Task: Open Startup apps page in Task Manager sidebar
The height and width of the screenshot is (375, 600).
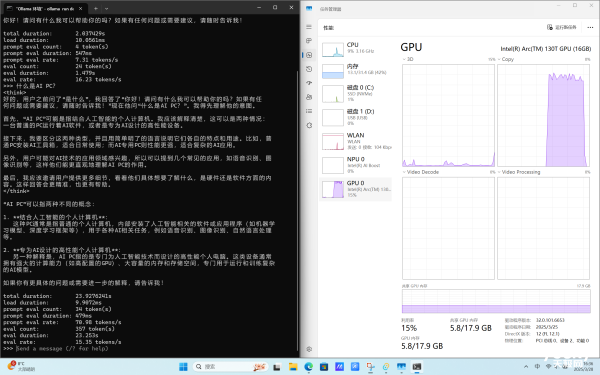Action: [309, 83]
